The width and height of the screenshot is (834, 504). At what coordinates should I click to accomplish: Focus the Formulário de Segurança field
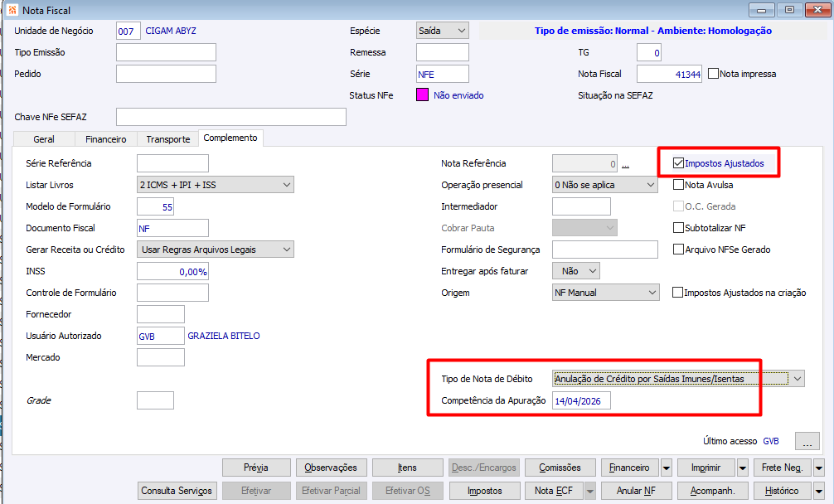click(x=604, y=250)
